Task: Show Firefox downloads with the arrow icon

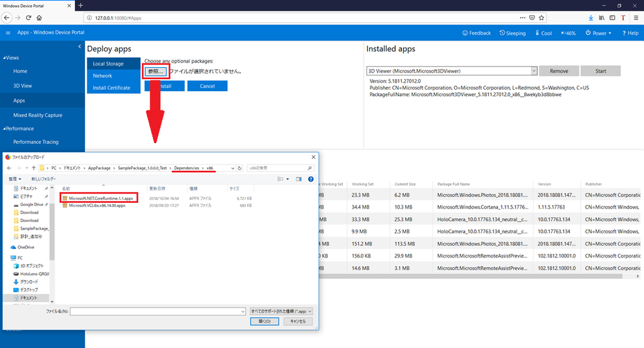Action: coord(591,18)
